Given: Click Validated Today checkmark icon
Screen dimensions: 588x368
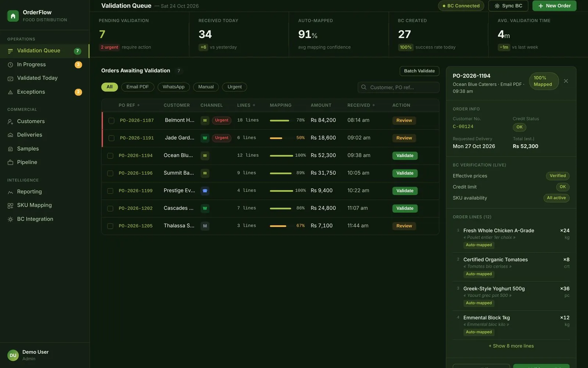Looking at the screenshot, I should (10, 78).
